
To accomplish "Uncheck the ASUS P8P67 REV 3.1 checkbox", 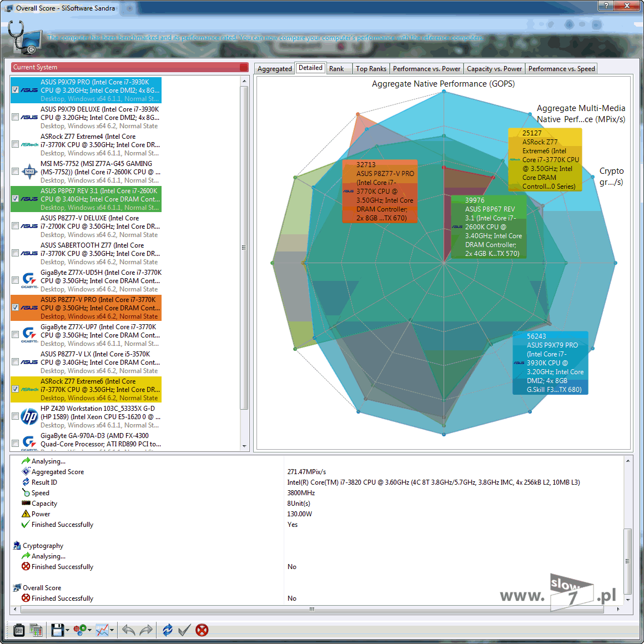I will tap(15, 199).
